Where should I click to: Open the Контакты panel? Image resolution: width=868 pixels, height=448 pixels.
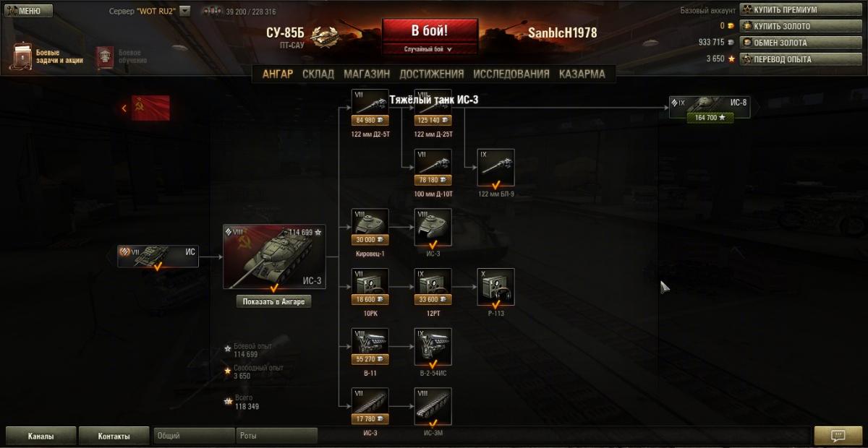click(x=114, y=436)
